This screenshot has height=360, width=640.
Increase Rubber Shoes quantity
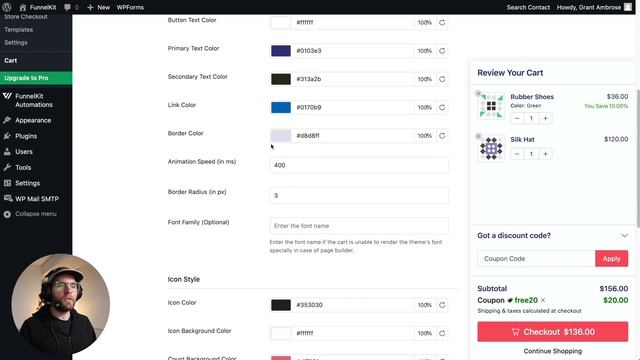click(545, 118)
